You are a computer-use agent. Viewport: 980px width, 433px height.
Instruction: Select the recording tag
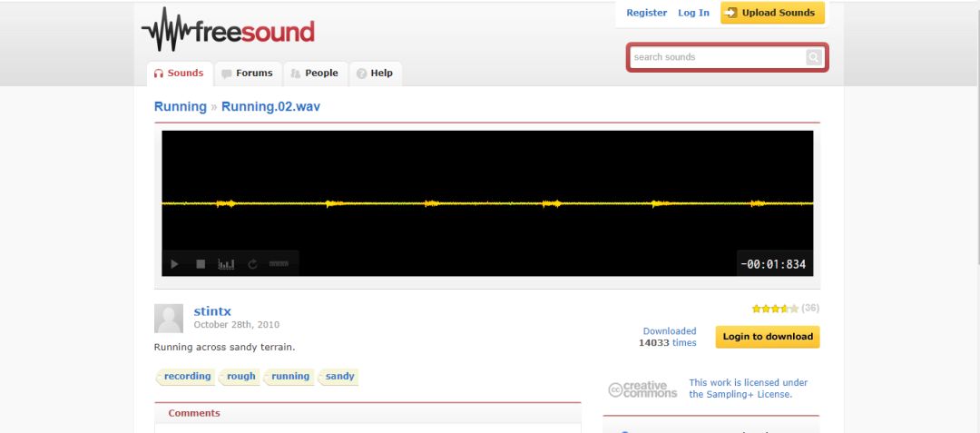(x=186, y=377)
